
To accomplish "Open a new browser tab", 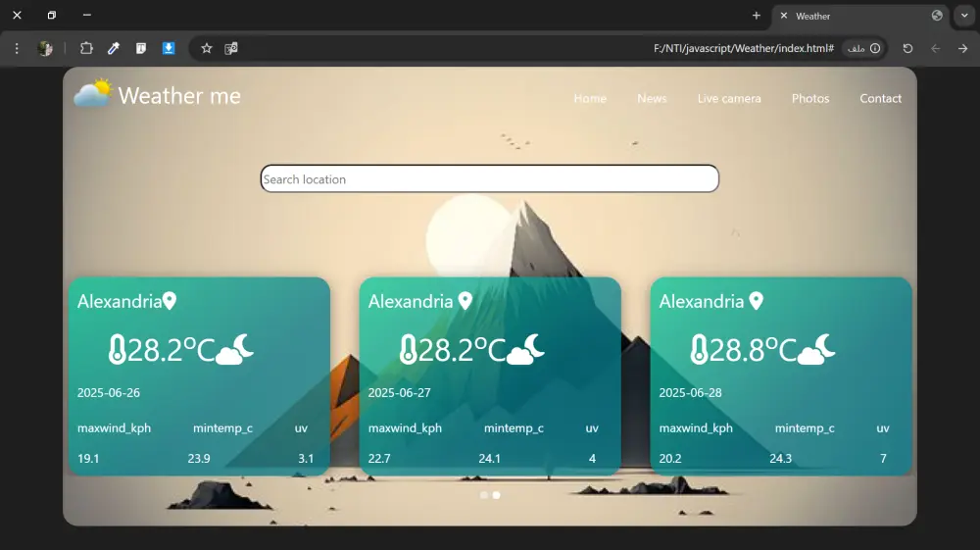I will pyautogui.click(x=757, y=16).
